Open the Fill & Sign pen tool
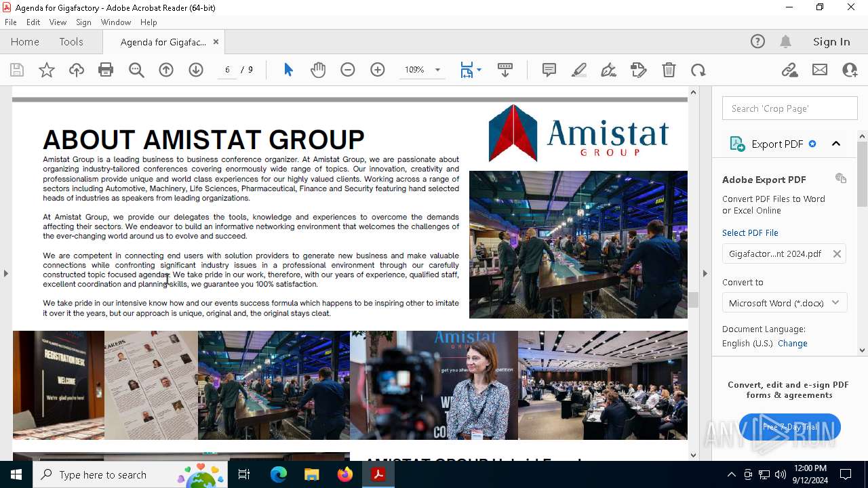Screen dimensions: 868x488 tap(609, 70)
